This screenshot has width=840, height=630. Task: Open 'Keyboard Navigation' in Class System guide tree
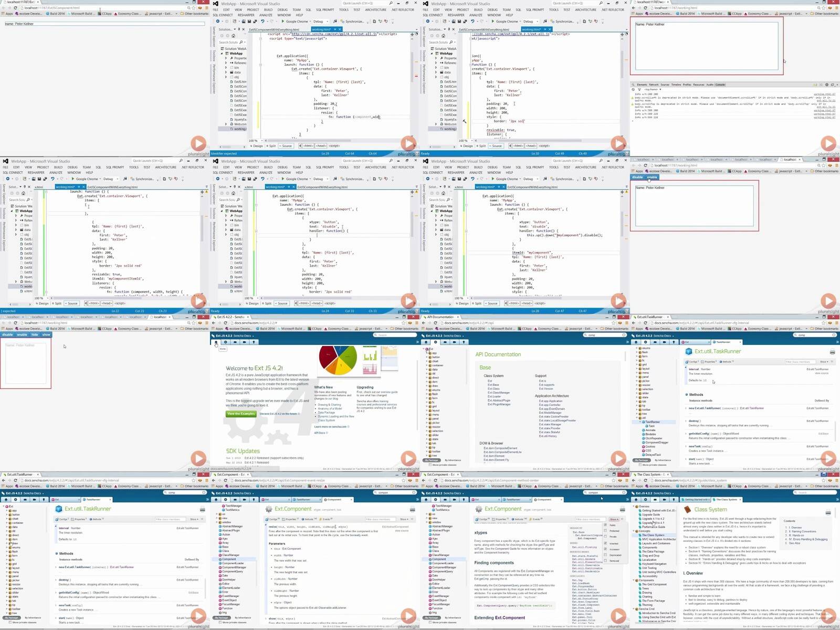point(654,563)
